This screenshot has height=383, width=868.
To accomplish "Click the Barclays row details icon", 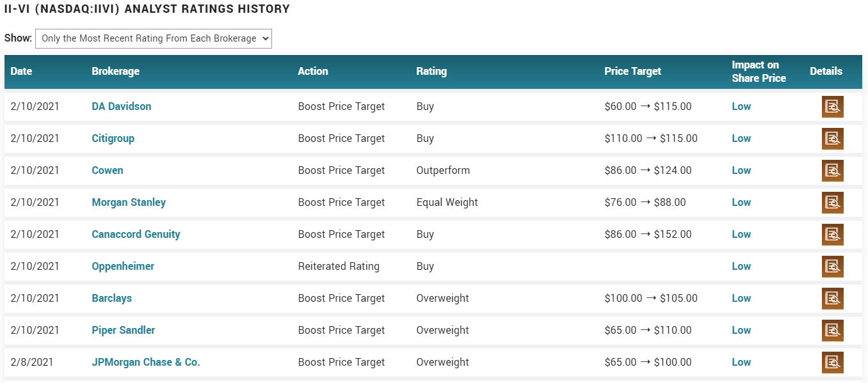I will point(832,299).
